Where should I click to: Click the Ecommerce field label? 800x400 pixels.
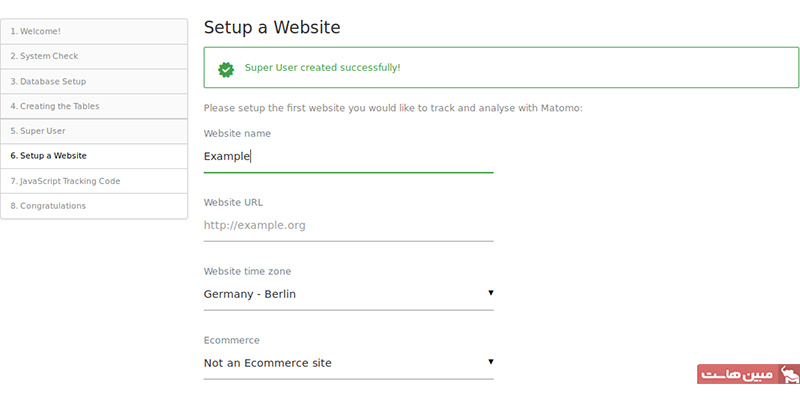(232, 340)
